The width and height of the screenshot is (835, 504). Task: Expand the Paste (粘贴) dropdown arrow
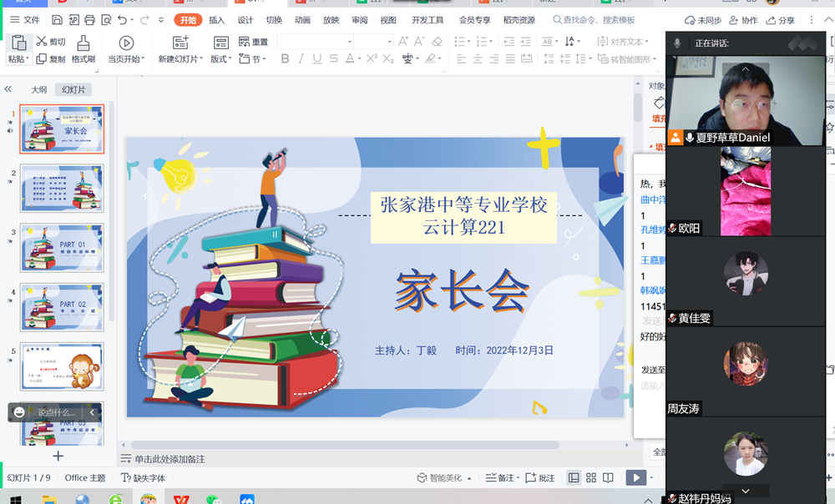28,59
